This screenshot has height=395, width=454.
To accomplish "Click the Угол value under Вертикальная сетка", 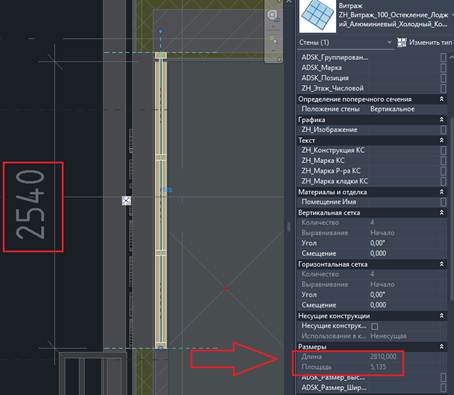I will pyautogui.click(x=378, y=243).
